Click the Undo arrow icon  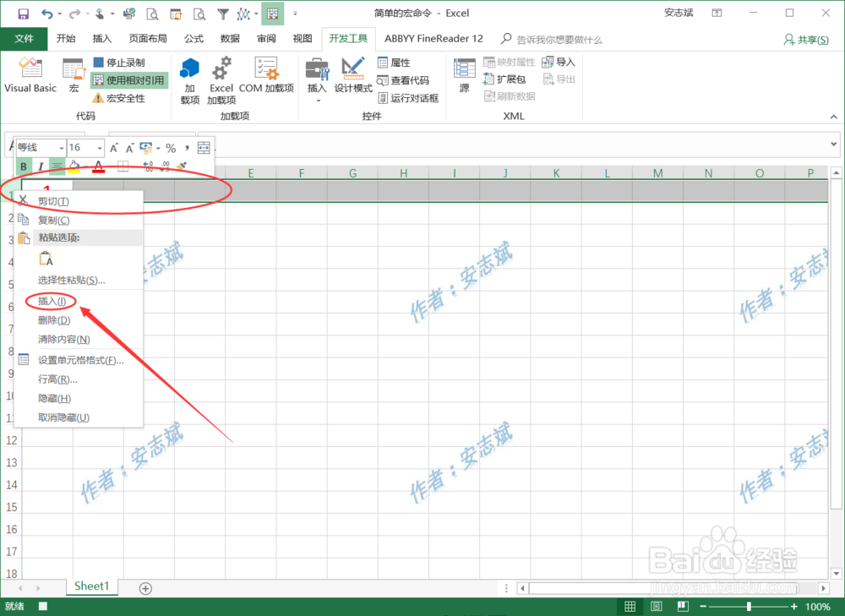pos(47,14)
